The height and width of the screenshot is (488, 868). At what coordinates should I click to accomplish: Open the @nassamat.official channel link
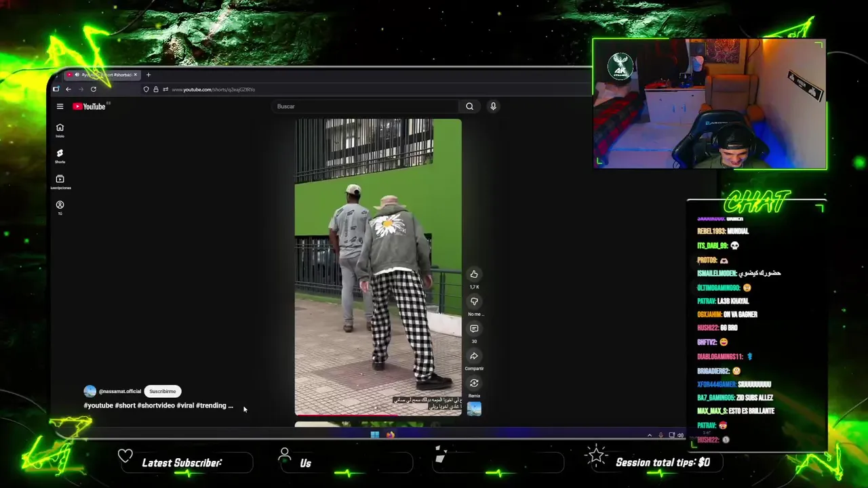[120, 391]
